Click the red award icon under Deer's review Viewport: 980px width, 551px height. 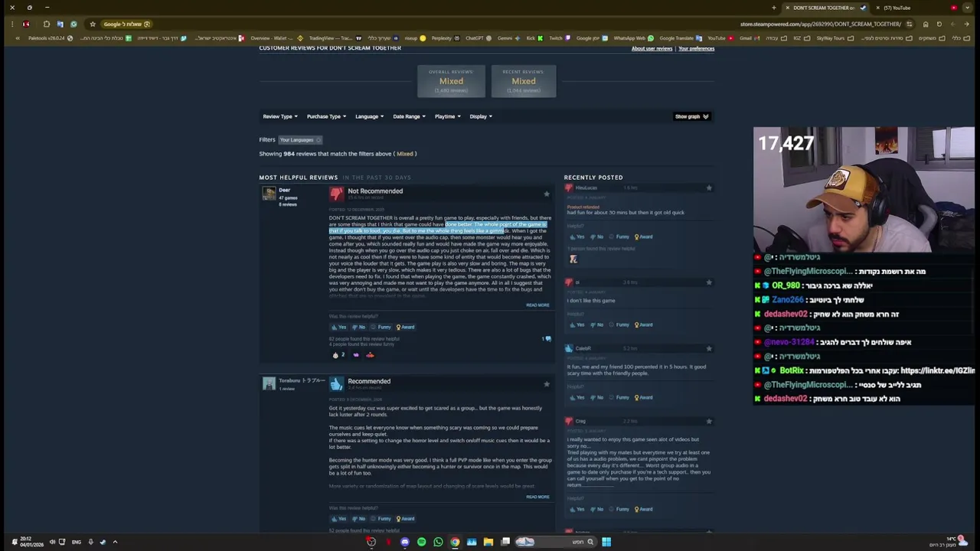pyautogui.click(x=370, y=355)
